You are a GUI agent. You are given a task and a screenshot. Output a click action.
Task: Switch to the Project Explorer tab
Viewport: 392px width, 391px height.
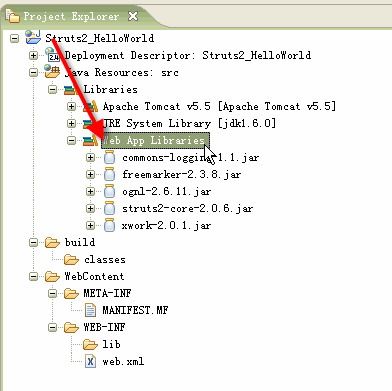tap(71, 16)
